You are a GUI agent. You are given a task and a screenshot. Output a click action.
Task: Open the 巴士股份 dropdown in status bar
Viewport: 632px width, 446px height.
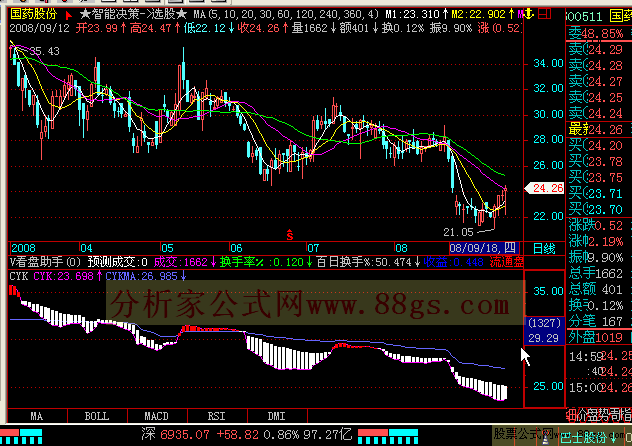(x=590, y=438)
